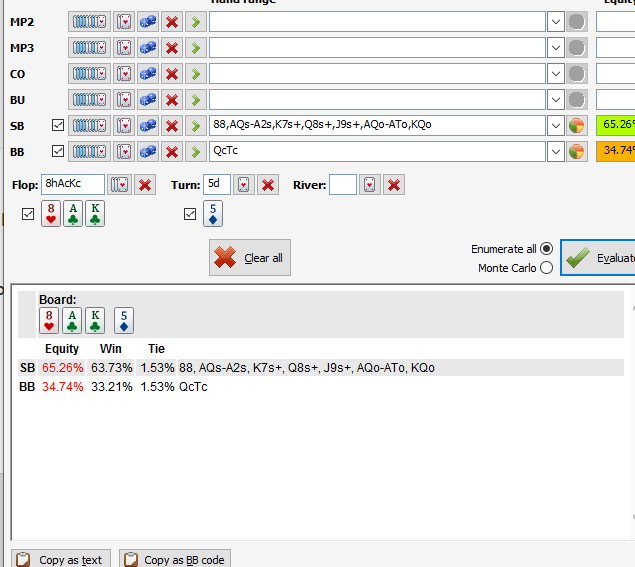Select random hand dice for MP3

point(148,48)
